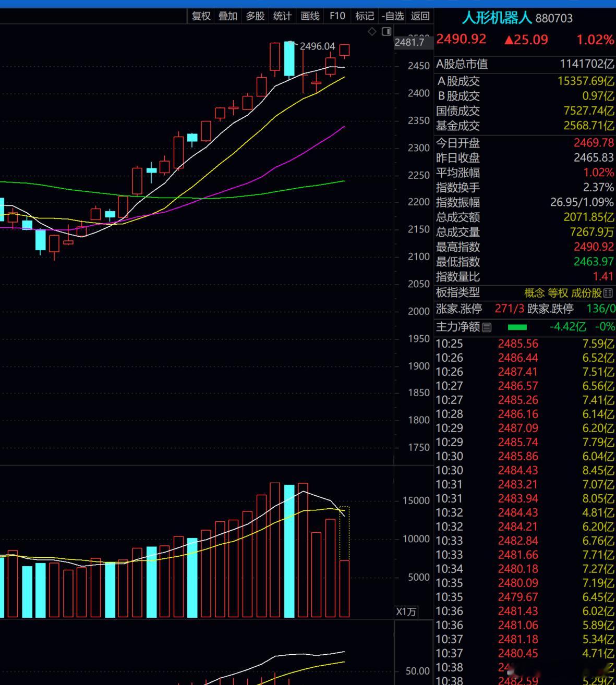Activate the 画线 drawing tool

(x=310, y=16)
